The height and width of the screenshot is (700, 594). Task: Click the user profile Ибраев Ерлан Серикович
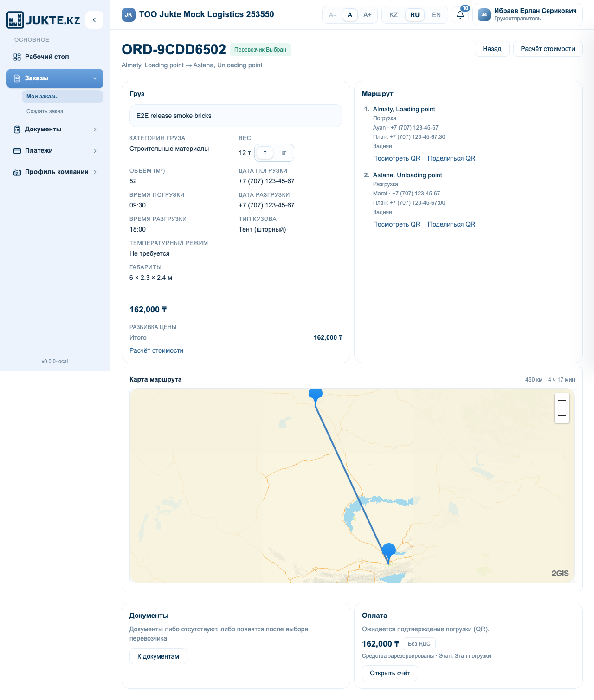click(528, 14)
